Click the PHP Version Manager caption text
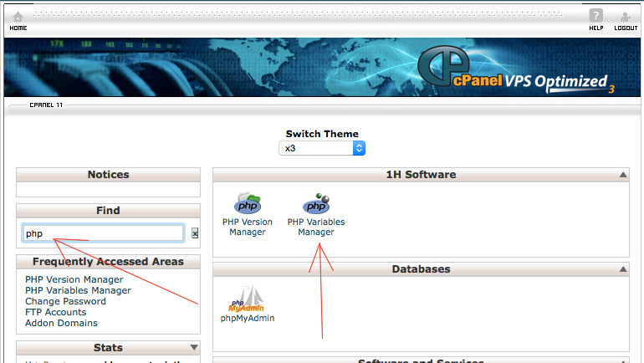This screenshot has height=363, width=644. [248, 227]
